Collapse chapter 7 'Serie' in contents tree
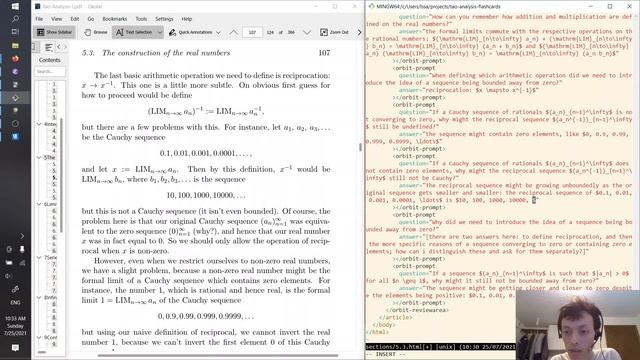Image resolution: width=640 pixels, height=360 pixels. [x=40, y=258]
